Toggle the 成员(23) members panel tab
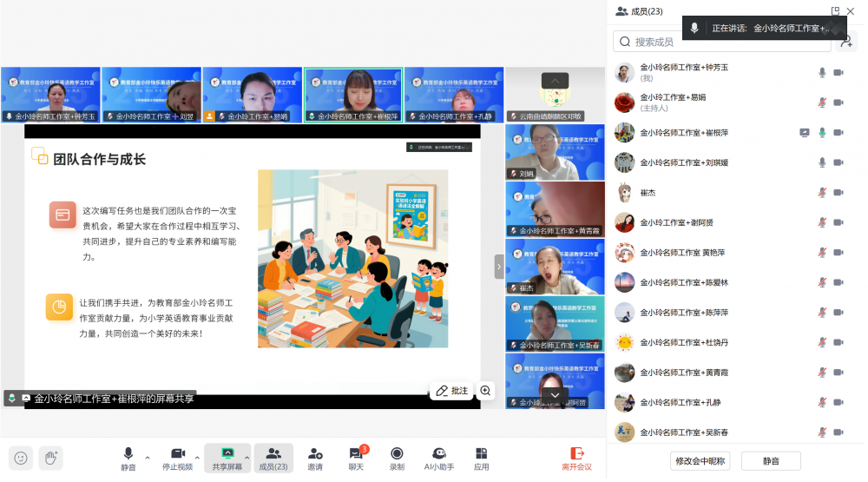Screen dimensions: 868x482 tap(273, 458)
